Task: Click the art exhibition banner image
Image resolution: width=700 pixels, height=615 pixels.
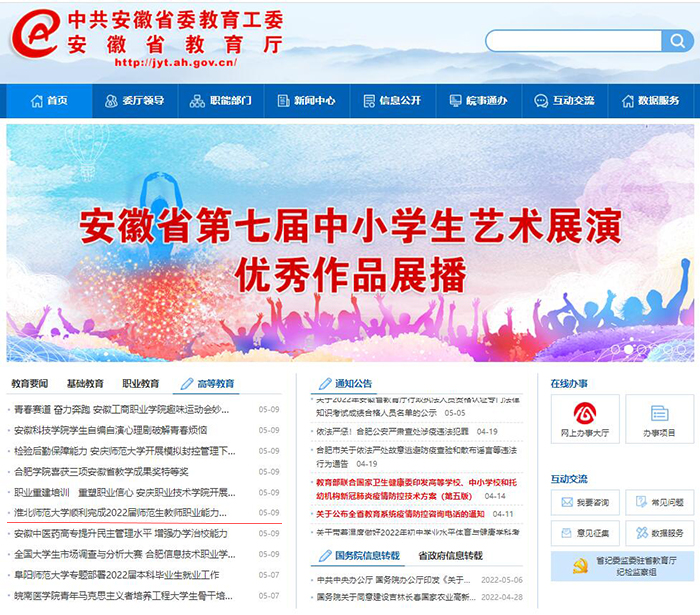Action: pos(350,243)
